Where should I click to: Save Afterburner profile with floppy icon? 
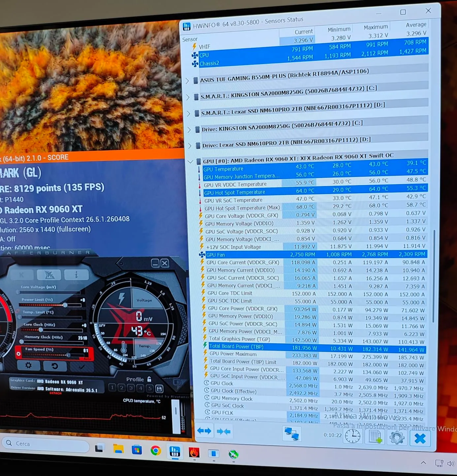tap(159, 389)
